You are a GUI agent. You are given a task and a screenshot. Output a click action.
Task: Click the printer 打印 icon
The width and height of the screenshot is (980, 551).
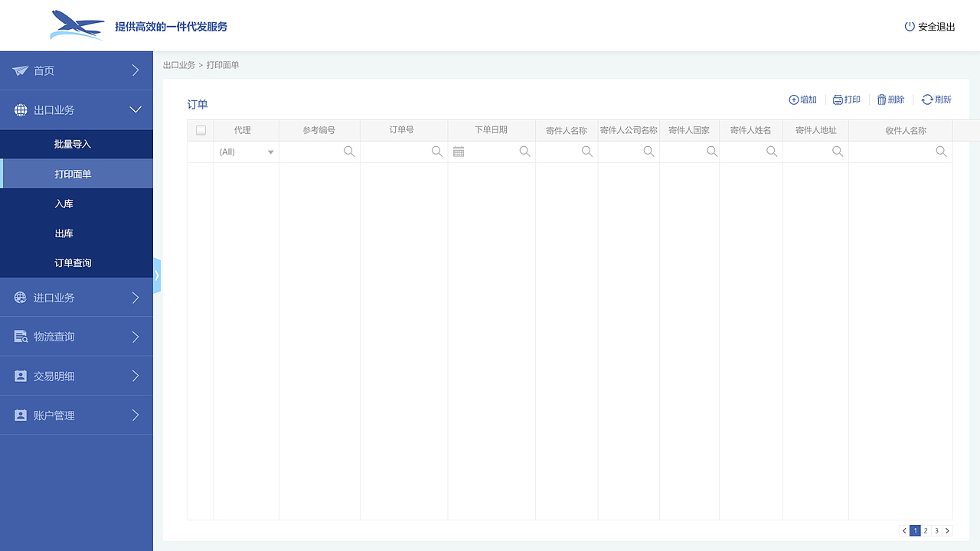[x=838, y=99]
